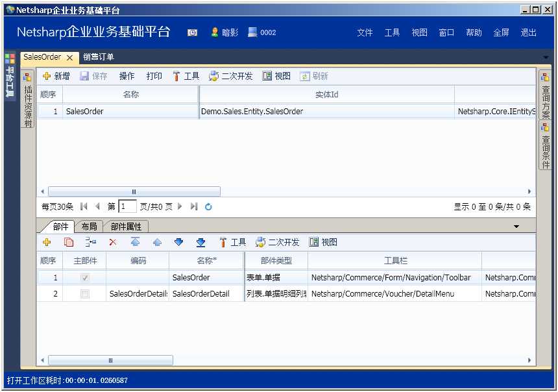Open 二次开发 in the part toolbar

pyautogui.click(x=276, y=242)
